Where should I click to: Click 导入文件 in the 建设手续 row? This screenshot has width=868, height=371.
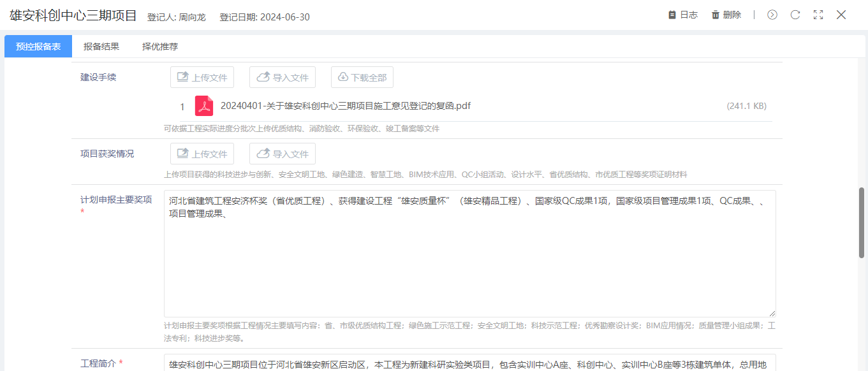point(283,77)
